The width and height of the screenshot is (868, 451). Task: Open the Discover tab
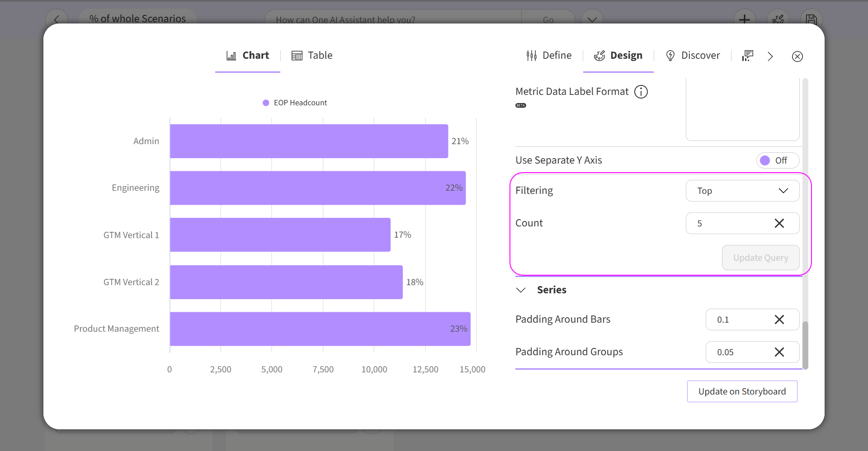pos(693,56)
